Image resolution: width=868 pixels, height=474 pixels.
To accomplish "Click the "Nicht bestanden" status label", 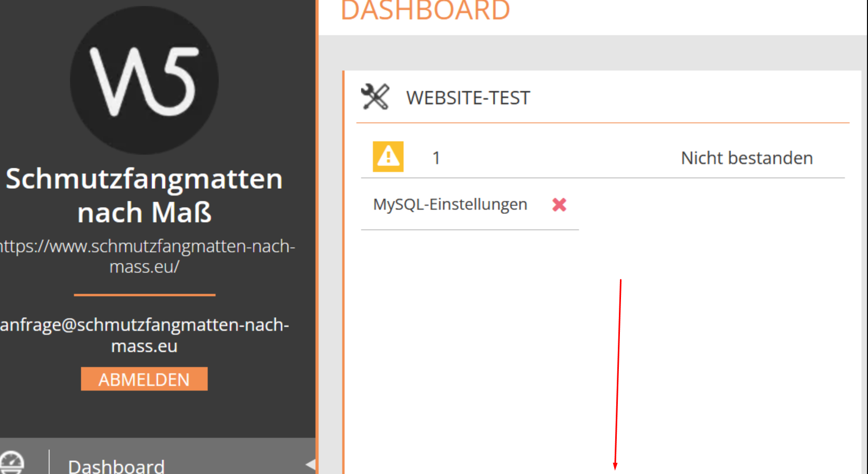I will click(x=746, y=158).
